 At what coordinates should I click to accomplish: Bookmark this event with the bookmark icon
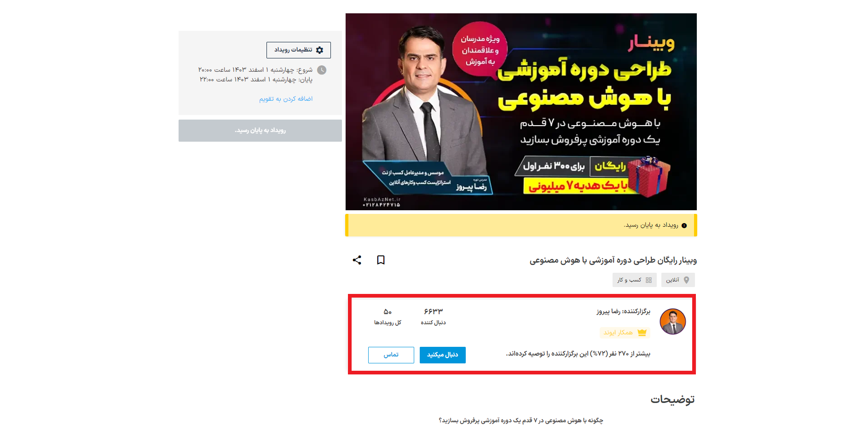pos(381,260)
